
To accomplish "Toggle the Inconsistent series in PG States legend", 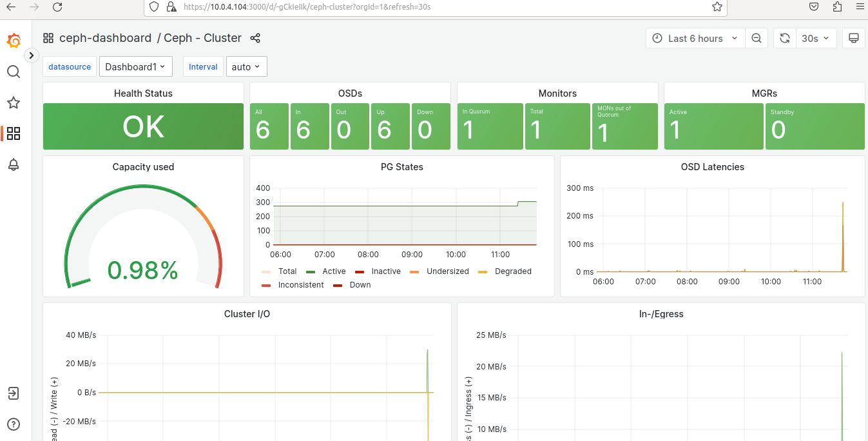I will click(301, 285).
